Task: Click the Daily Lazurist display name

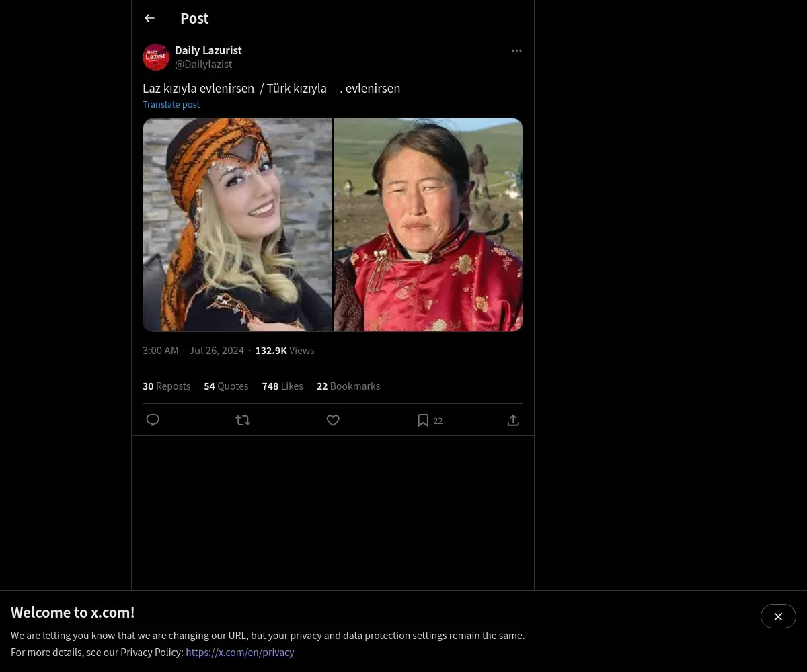Action: click(x=208, y=50)
